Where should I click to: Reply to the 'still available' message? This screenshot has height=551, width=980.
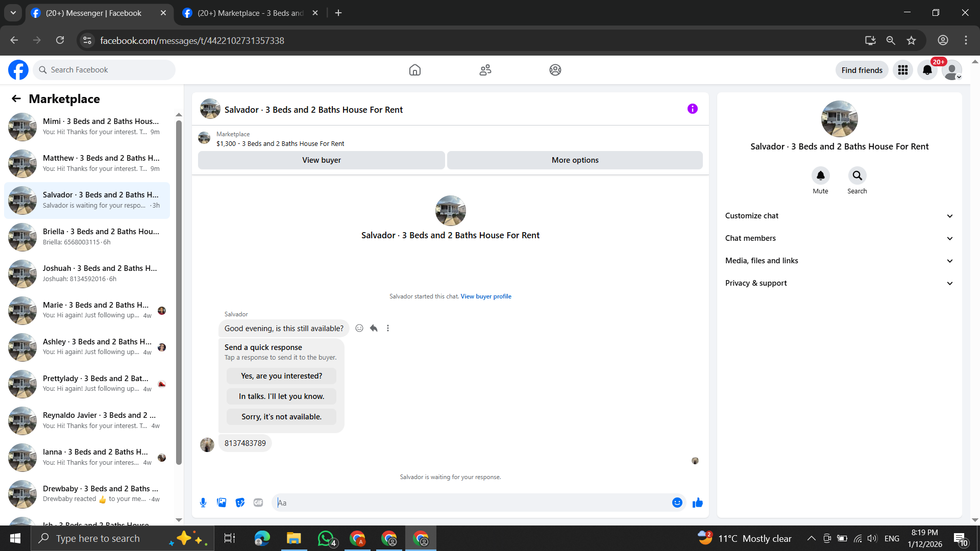pyautogui.click(x=374, y=328)
